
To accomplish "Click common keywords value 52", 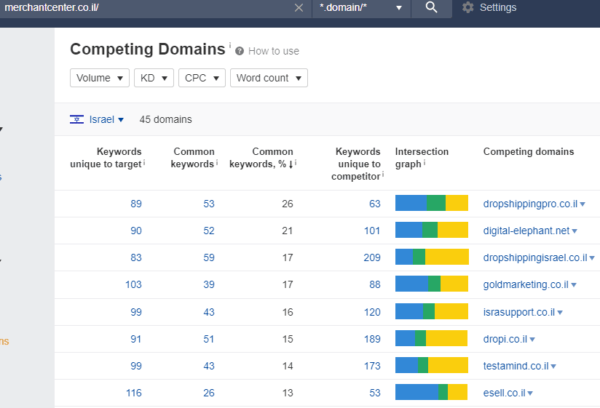I will point(209,231).
